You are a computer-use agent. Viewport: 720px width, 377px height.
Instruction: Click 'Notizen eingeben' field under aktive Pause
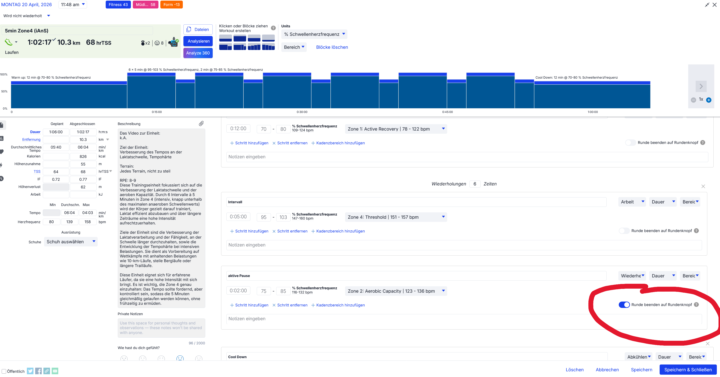click(464, 319)
